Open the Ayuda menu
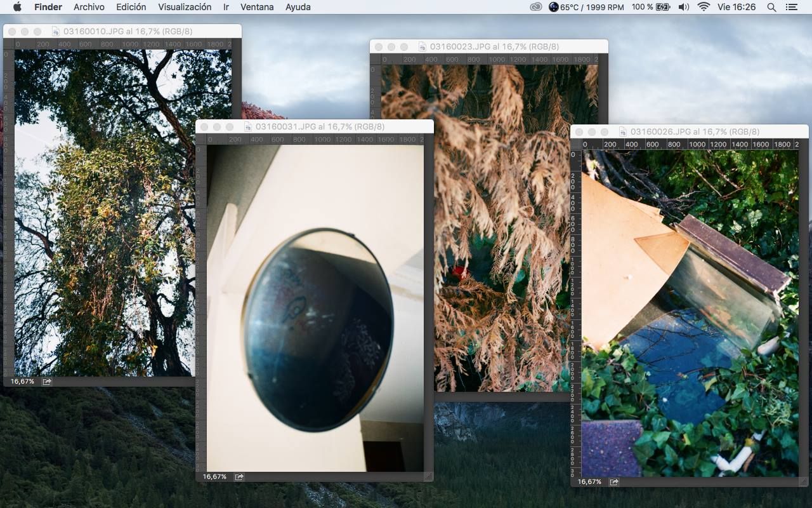 pos(298,7)
